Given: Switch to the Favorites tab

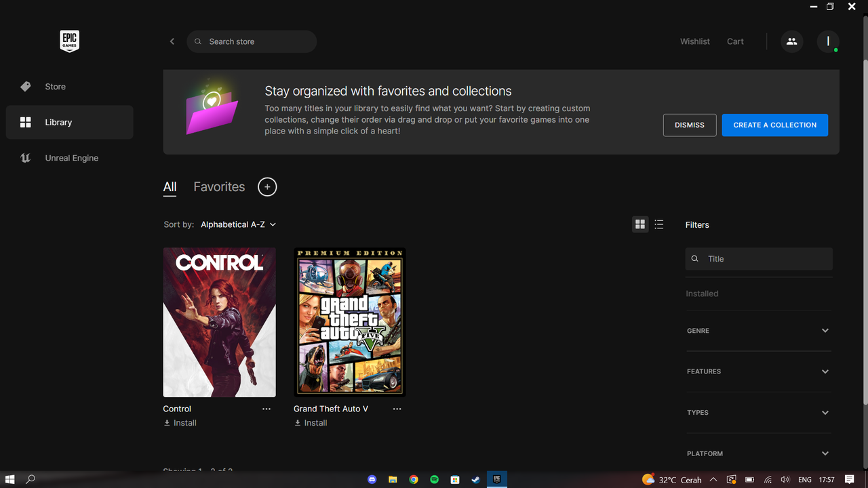Looking at the screenshot, I should [x=219, y=187].
